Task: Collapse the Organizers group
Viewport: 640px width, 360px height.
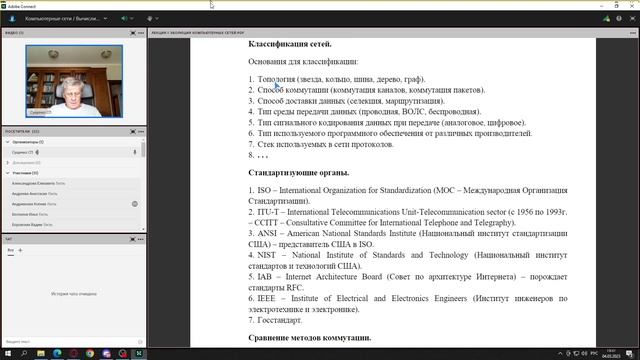Action: tap(8, 142)
